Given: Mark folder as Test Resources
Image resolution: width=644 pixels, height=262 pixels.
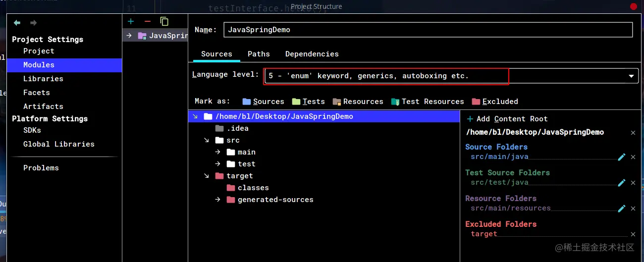Looking at the screenshot, I should click(427, 102).
